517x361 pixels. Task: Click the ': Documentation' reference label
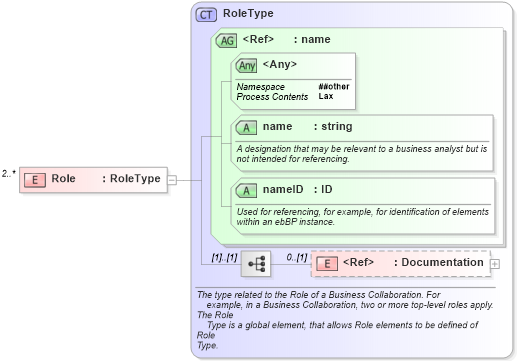[439, 262]
